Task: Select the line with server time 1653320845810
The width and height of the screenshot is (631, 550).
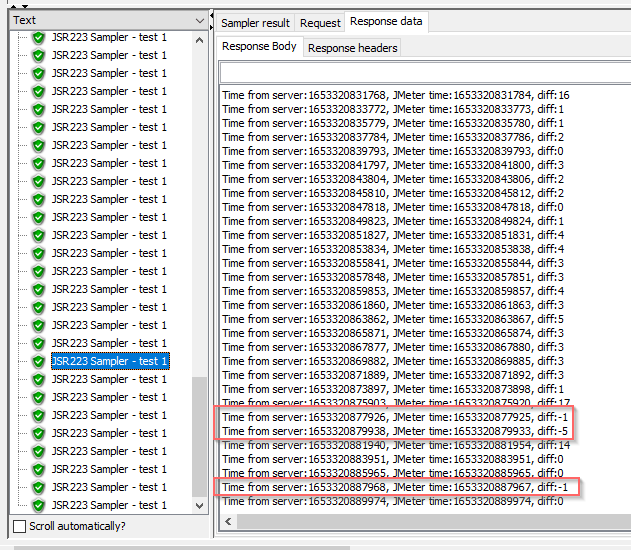Action: (393, 193)
